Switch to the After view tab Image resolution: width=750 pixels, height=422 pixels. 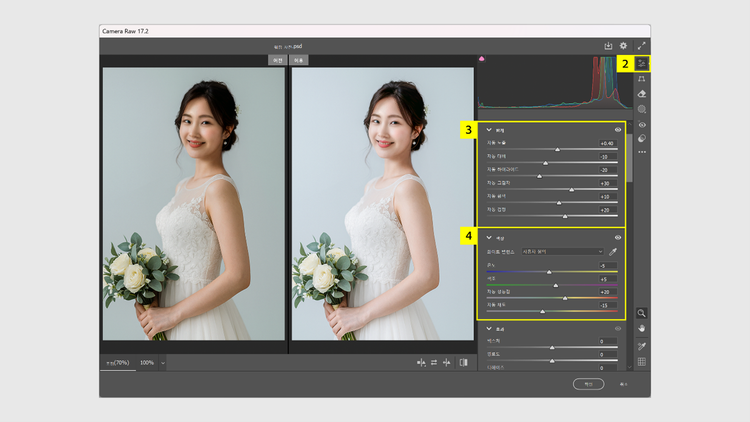coord(299,60)
